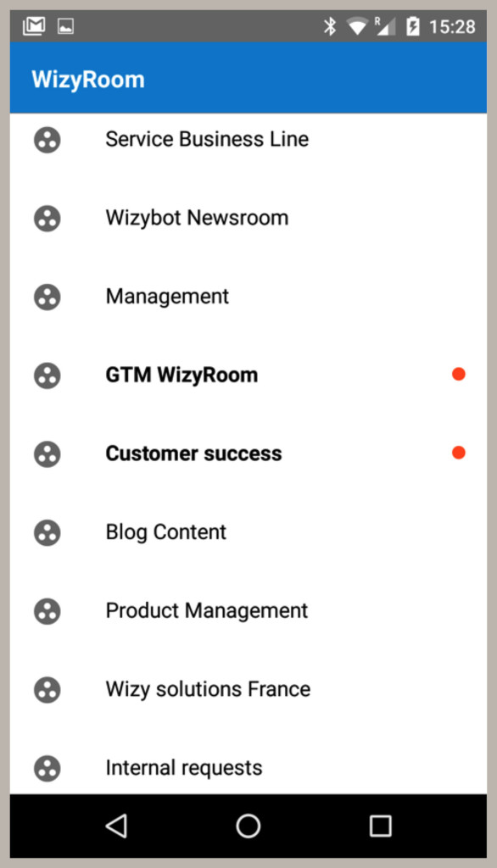The height and width of the screenshot is (868, 497).
Task: Click the red unread dot for GTM WizyRoom
Action: click(458, 374)
